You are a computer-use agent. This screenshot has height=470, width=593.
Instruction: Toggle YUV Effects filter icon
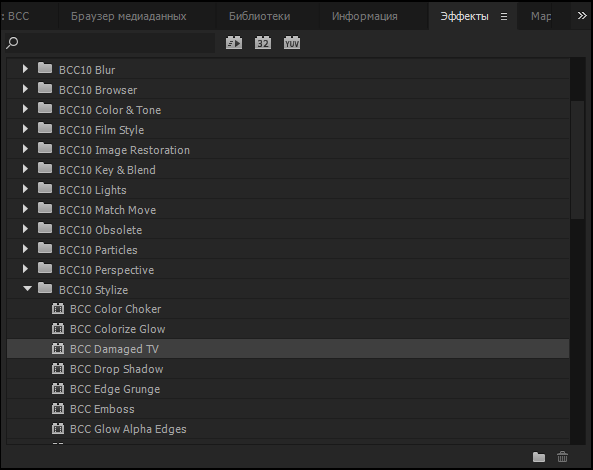(292, 43)
